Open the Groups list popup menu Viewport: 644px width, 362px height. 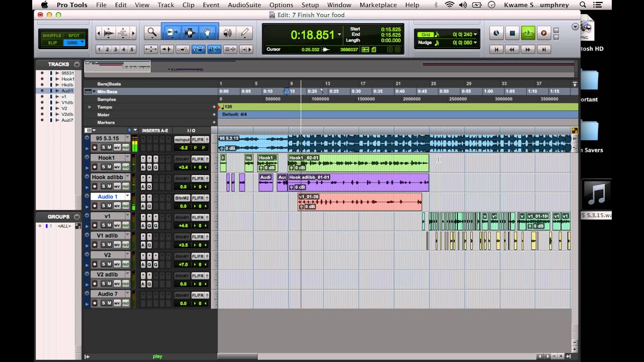pos(76,217)
